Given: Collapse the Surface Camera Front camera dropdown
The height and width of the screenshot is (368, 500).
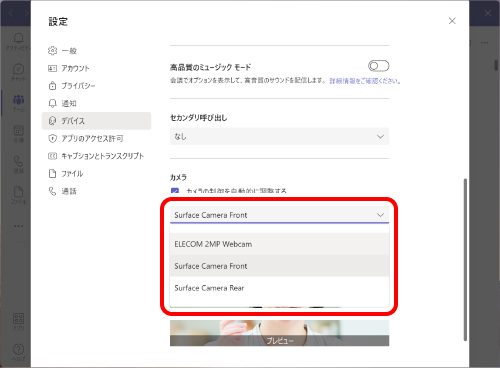Looking at the screenshot, I should point(279,215).
